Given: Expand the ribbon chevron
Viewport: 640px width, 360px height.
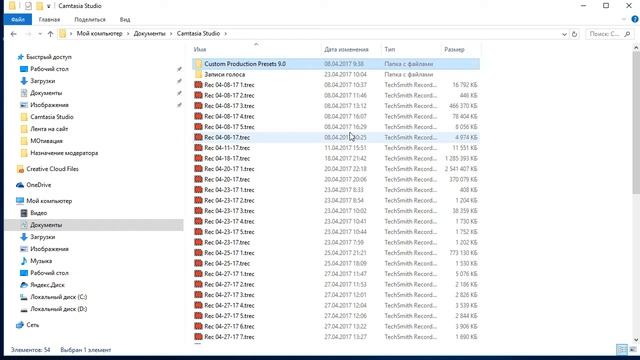Looking at the screenshot, I should [x=624, y=19].
